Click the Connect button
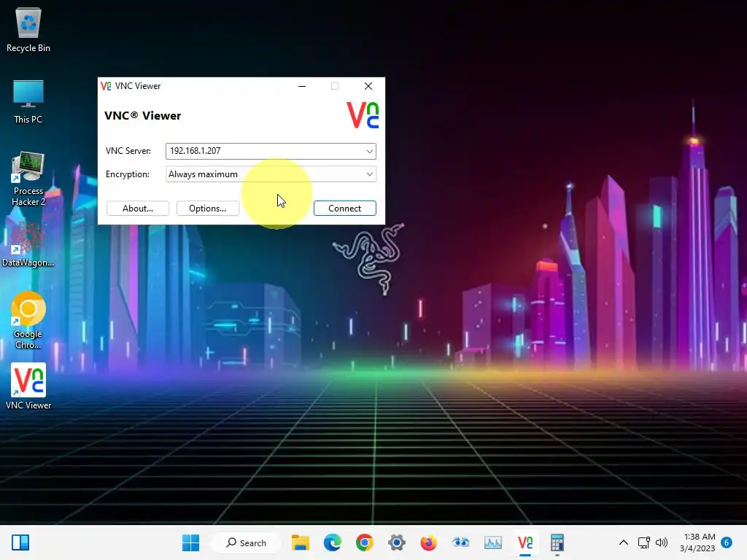Image resolution: width=747 pixels, height=560 pixels. [x=345, y=209]
